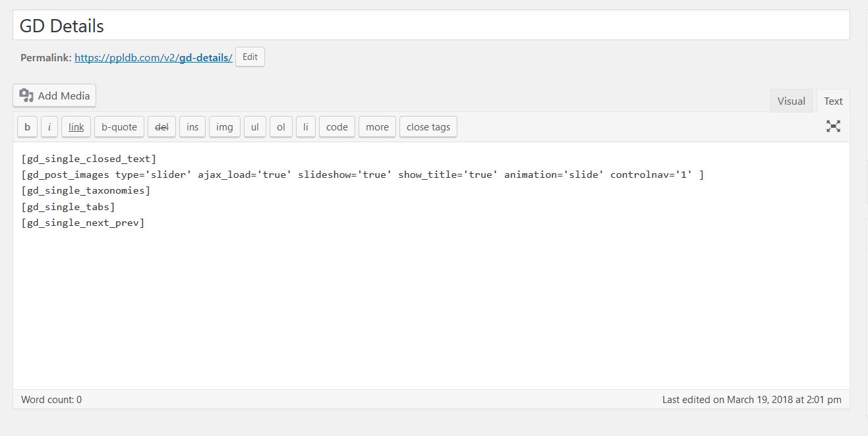Switch to the Visual editor tab
The height and width of the screenshot is (436, 868).
[791, 101]
